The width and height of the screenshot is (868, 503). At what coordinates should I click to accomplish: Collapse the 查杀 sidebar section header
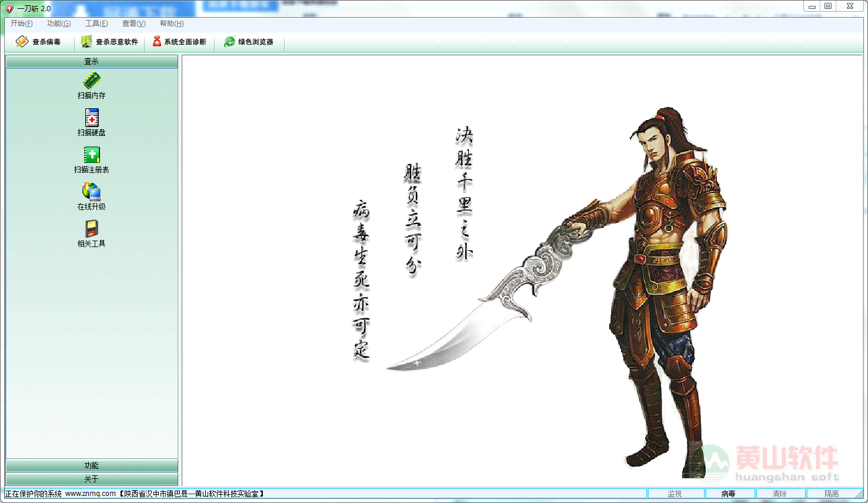[x=91, y=61]
